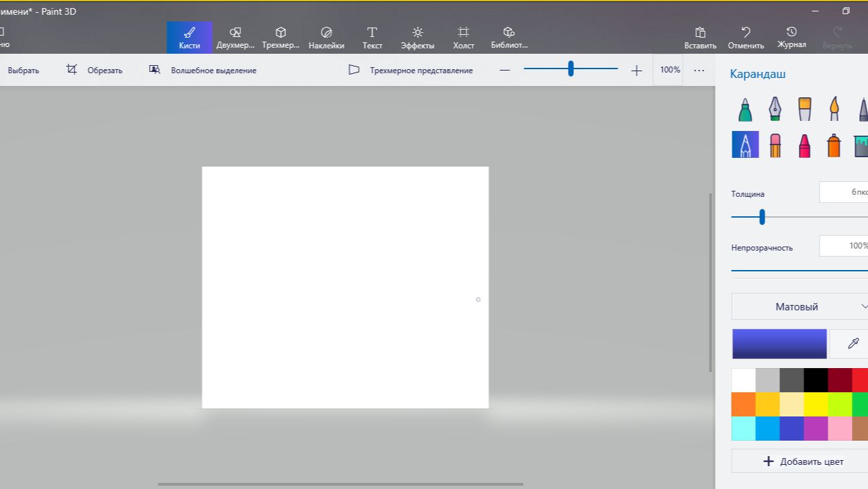Choose the pink Crayon tool
The image size is (868, 489).
(x=804, y=144)
